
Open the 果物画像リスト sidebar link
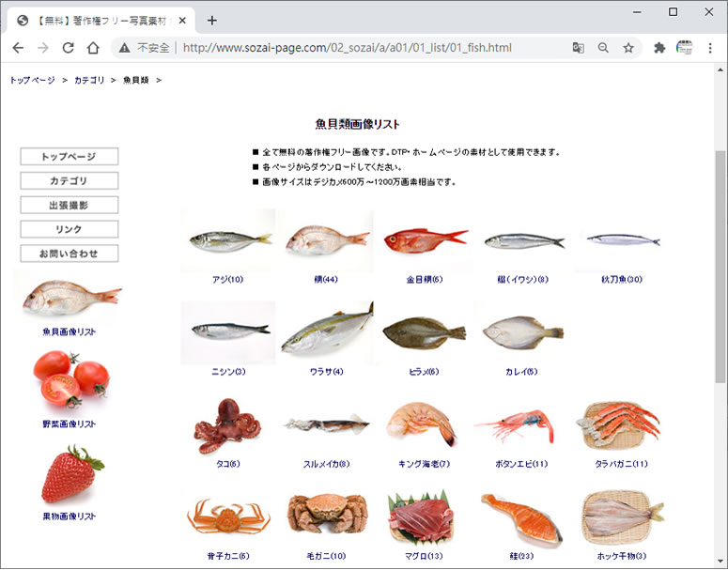click(x=70, y=516)
